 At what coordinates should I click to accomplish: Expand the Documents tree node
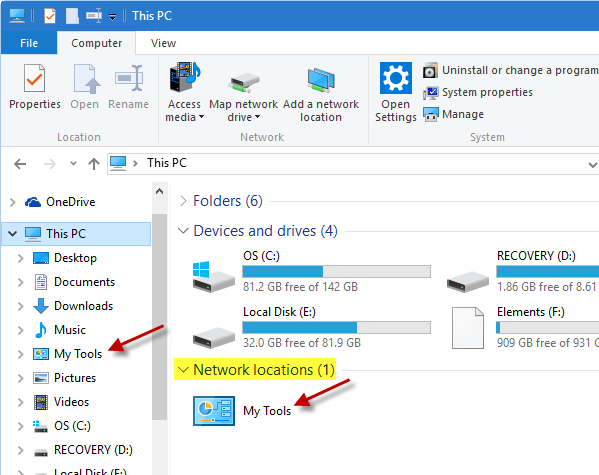[21, 282]
